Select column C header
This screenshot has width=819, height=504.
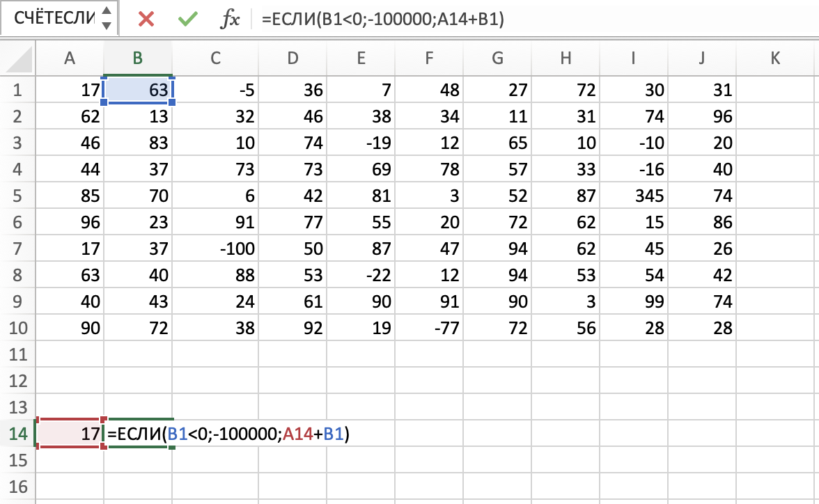pyautogui.click(x=215, y=58)
